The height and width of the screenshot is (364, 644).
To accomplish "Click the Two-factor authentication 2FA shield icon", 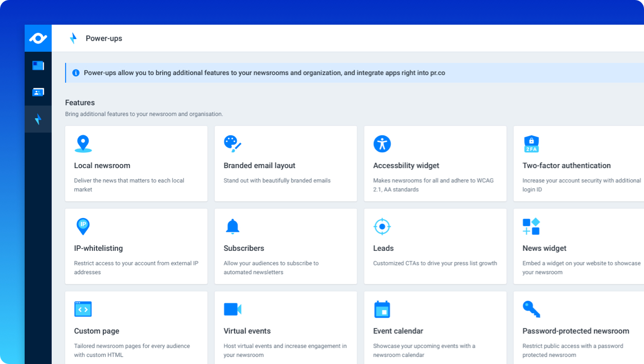I will 531,144.
